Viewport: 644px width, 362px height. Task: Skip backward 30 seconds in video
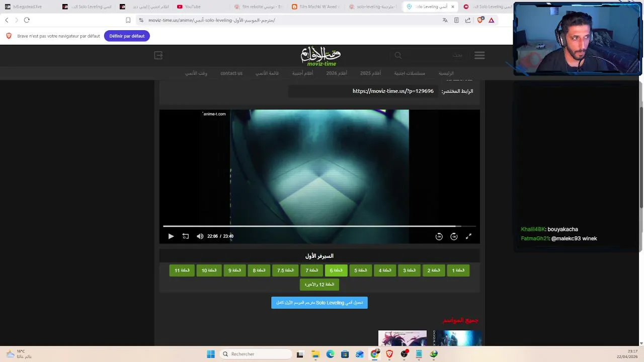(439, 236)
